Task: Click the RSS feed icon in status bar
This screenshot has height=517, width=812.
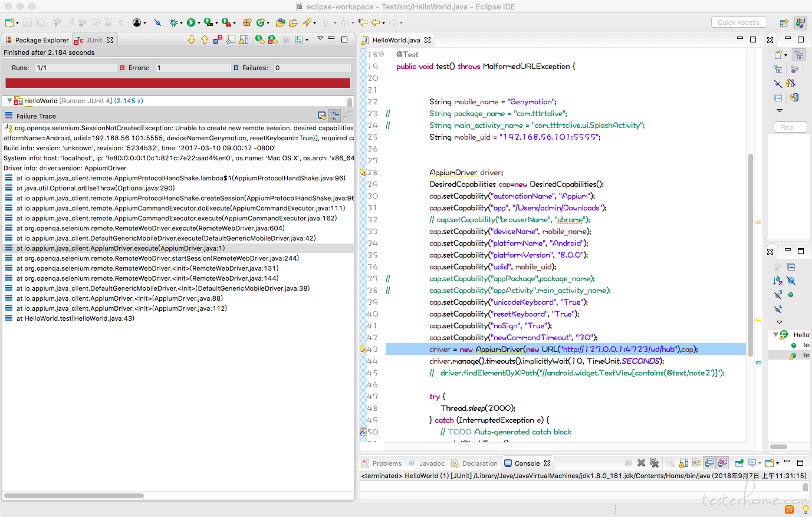Action: 790,509
